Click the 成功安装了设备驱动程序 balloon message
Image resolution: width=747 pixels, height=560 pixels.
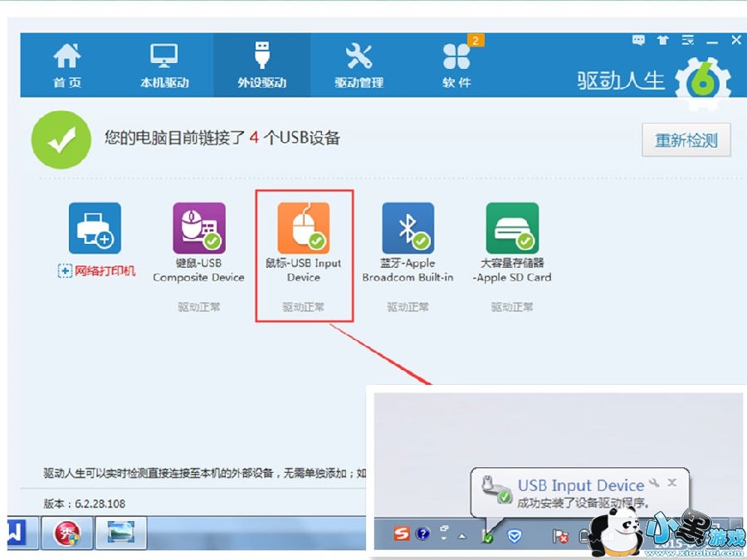tap(583, 503)
